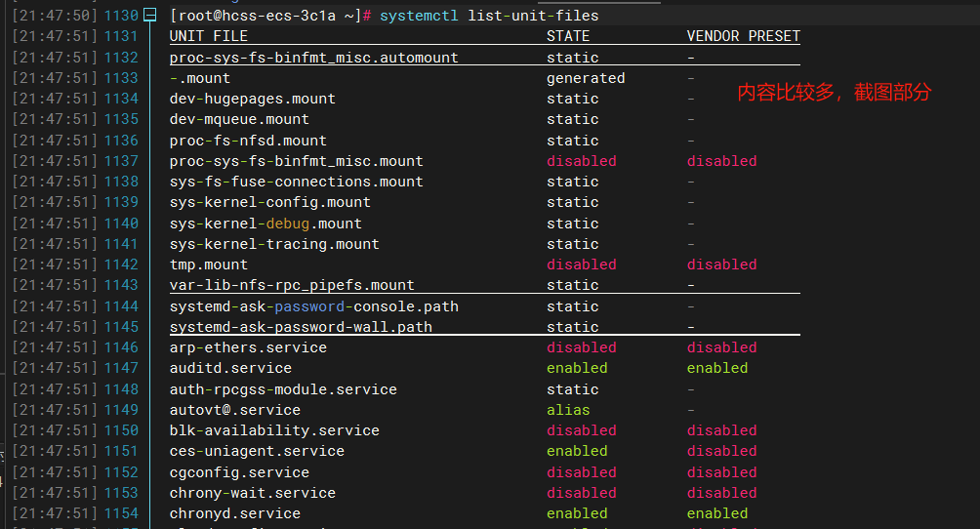Click the 21:47:50 timestamp on the first line
This screenshot has width=980, height=529.
[x=55, y=16]
